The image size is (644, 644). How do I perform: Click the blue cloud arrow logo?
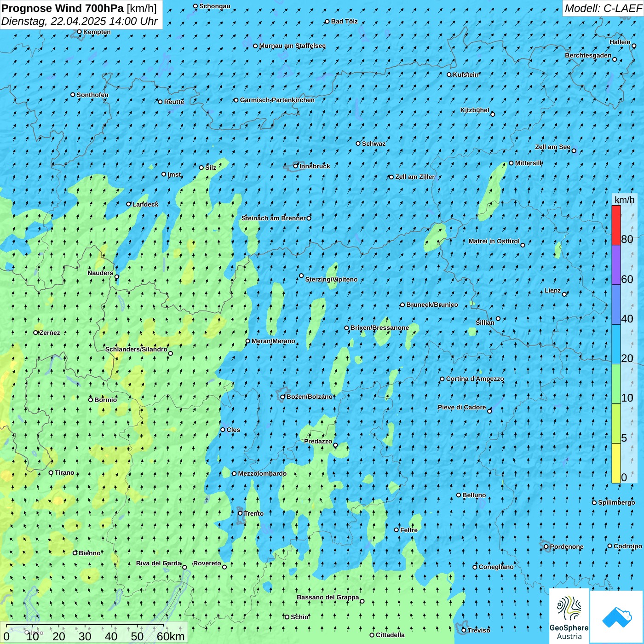pos(617,617)
